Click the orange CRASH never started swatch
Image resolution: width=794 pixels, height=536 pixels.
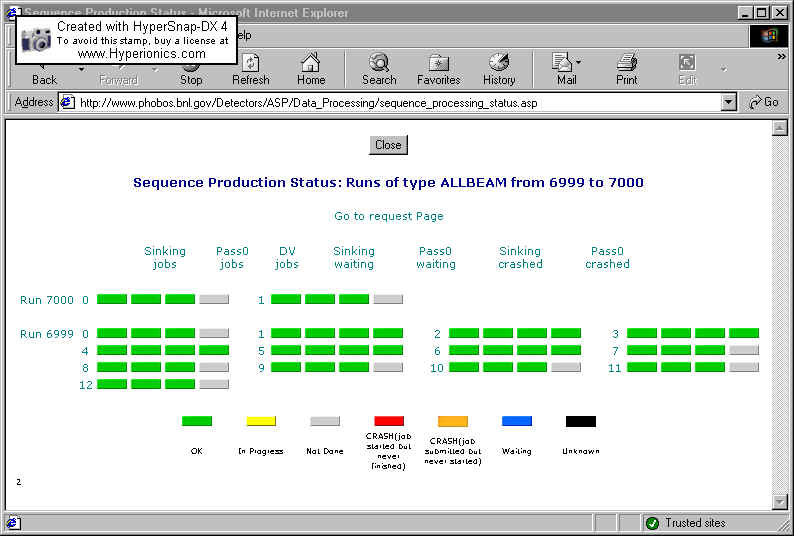coord(453,420)
